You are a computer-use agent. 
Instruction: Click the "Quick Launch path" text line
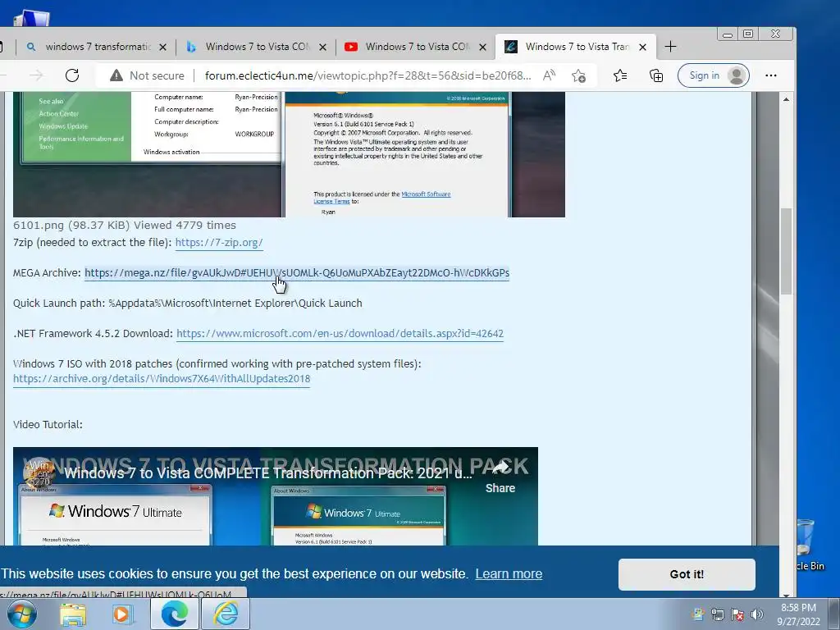tap(188, 304)
